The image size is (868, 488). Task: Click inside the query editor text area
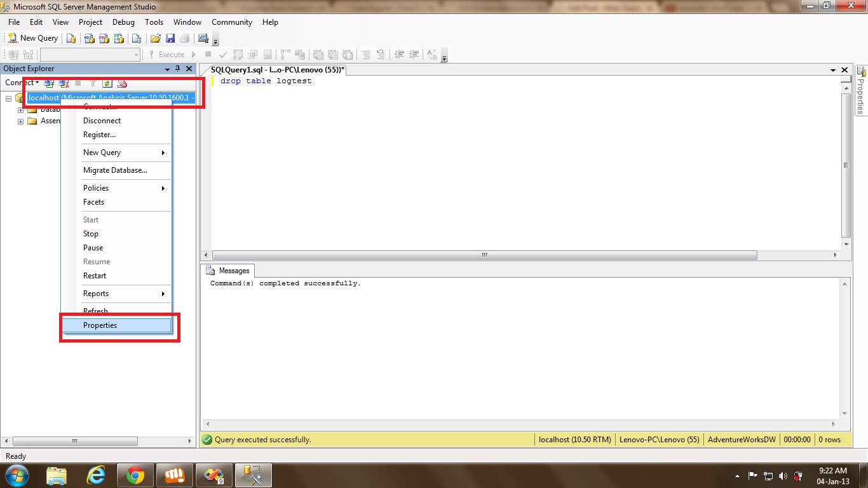pyautogui.click(x=508, y=159)
